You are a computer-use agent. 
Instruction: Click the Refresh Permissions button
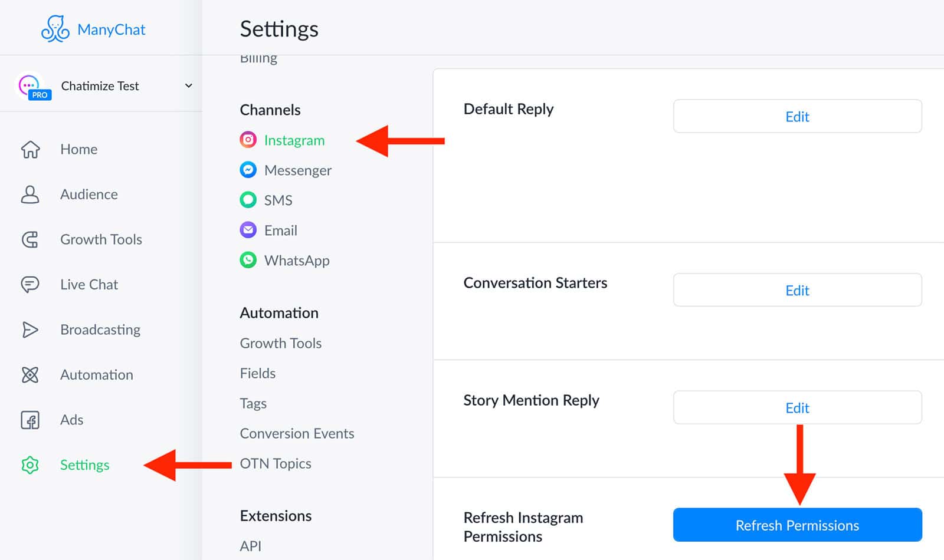(797, 525)
